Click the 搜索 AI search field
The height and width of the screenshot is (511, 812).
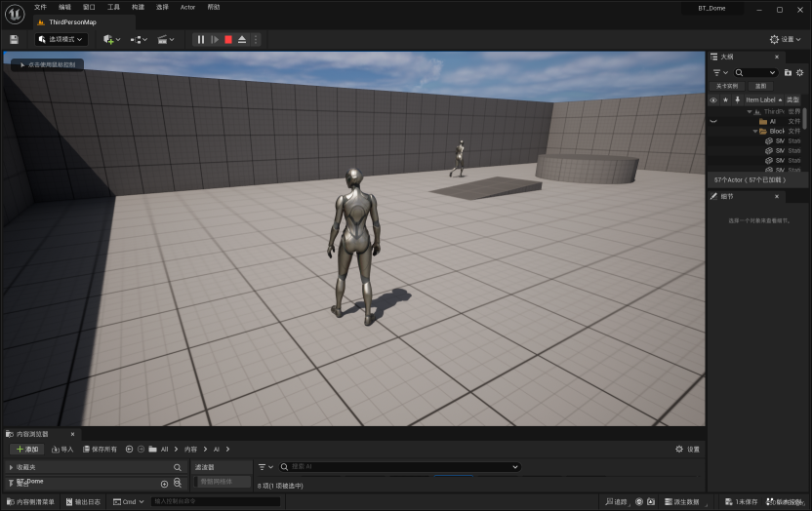click(400, 466)
